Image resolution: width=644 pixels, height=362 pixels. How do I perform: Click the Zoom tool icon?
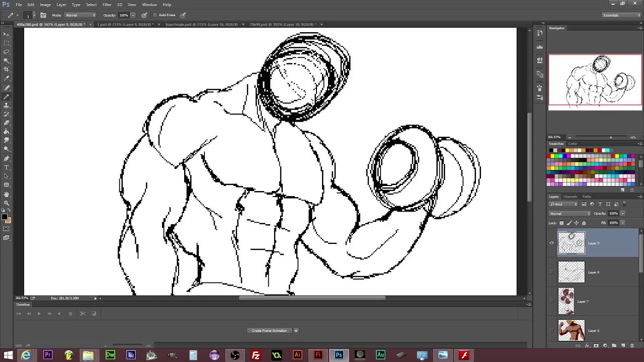[7, 203]
